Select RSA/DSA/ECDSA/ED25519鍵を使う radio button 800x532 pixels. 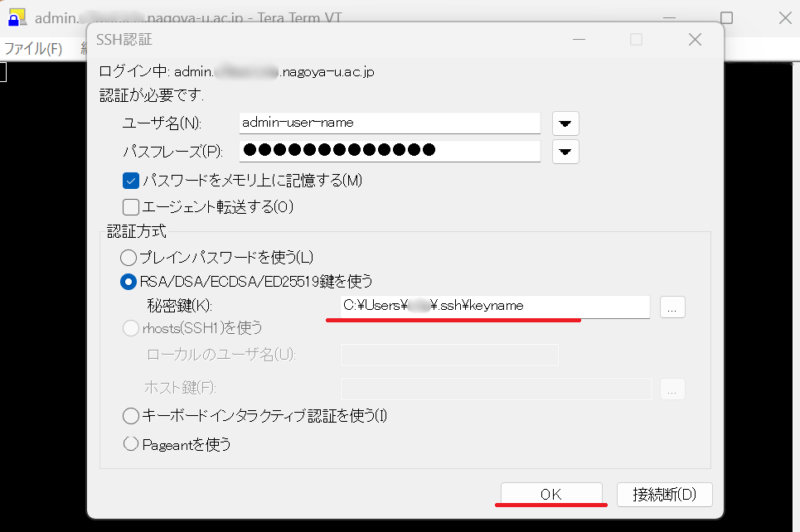coord(128,282)
